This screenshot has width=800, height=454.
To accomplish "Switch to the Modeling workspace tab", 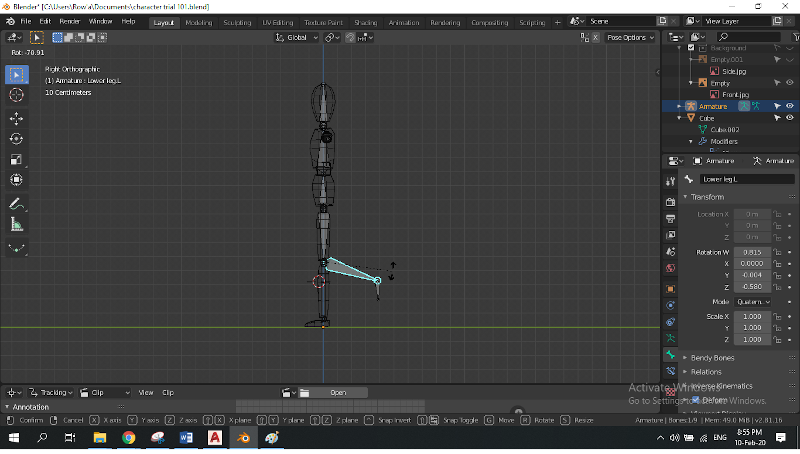I will click(198, 22).
